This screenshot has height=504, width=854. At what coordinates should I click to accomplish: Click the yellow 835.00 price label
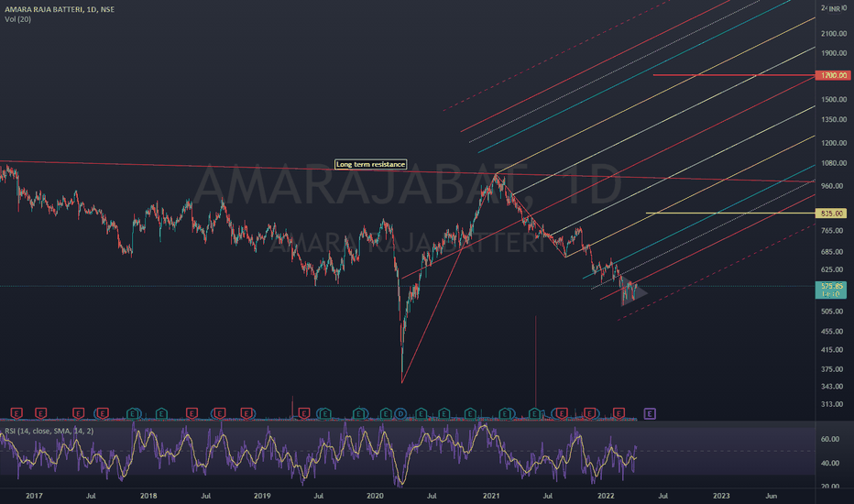click(831, 213)
